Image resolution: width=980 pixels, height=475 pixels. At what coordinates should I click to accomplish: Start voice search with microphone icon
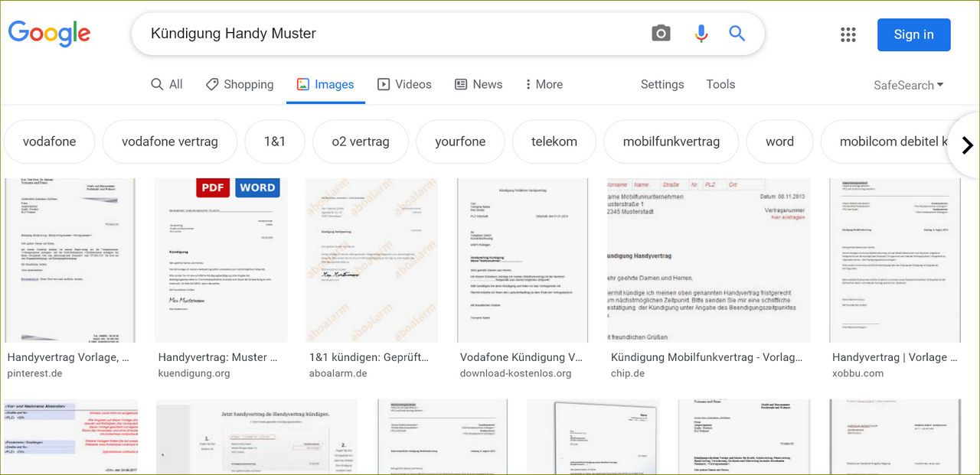pos(701,34)
